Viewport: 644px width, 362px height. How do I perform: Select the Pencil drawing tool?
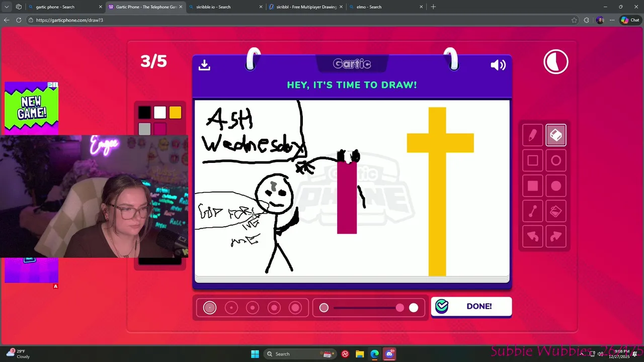533,135
